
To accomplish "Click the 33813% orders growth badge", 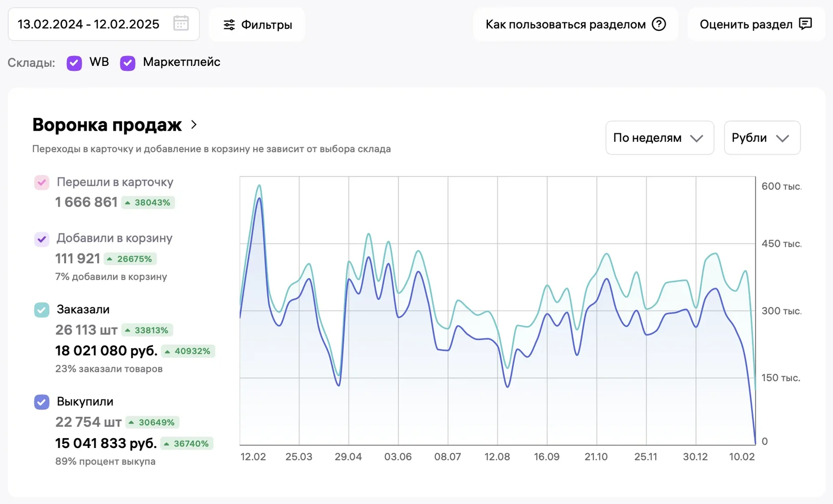I will [147, 330].
